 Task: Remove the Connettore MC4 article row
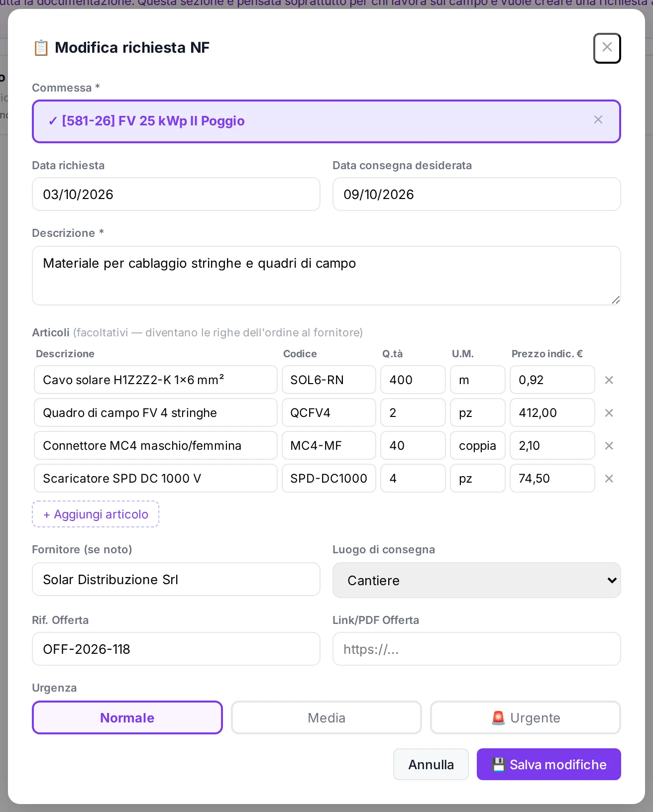(x=609, y=446)
